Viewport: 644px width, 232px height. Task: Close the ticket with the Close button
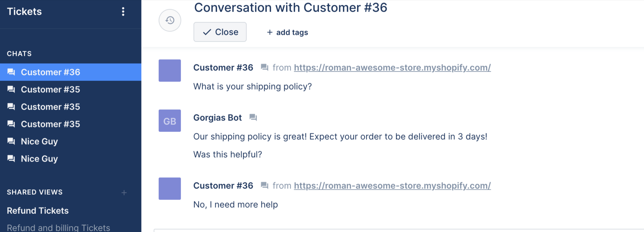[x=220, y=32]
